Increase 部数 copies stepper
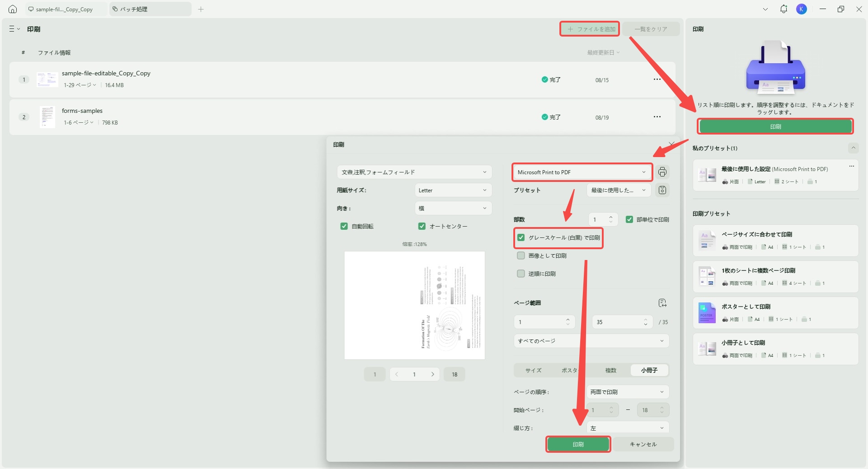 pos(610,217)
